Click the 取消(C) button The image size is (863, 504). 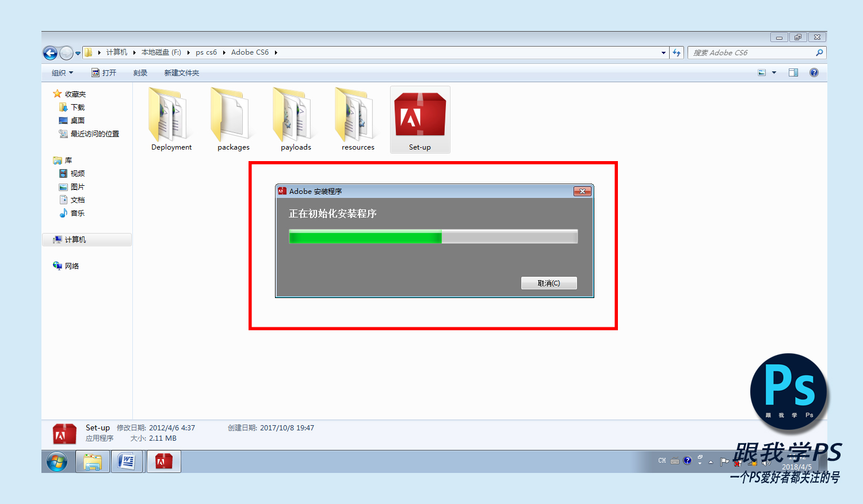pyautogui.click(x=549, y=283)
